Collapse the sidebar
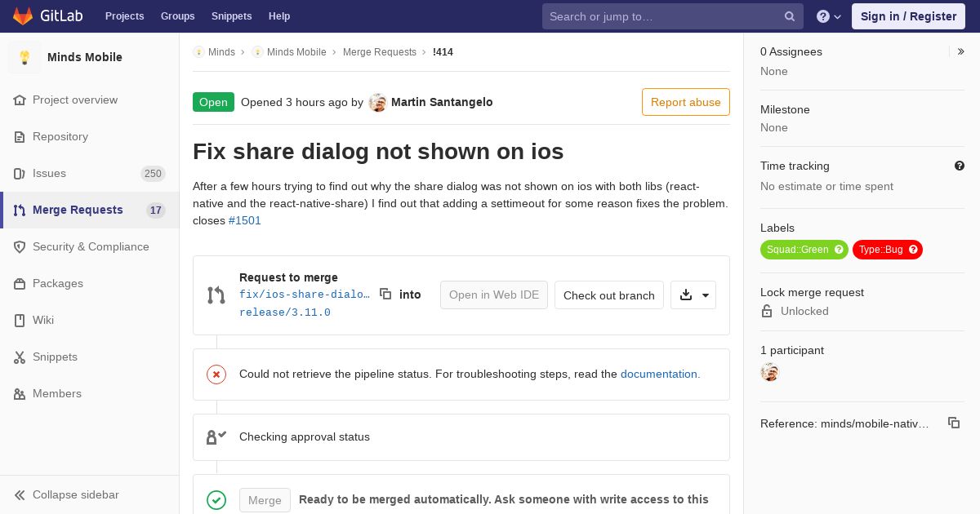Screen dimensions: 980x514 [90, 494]
